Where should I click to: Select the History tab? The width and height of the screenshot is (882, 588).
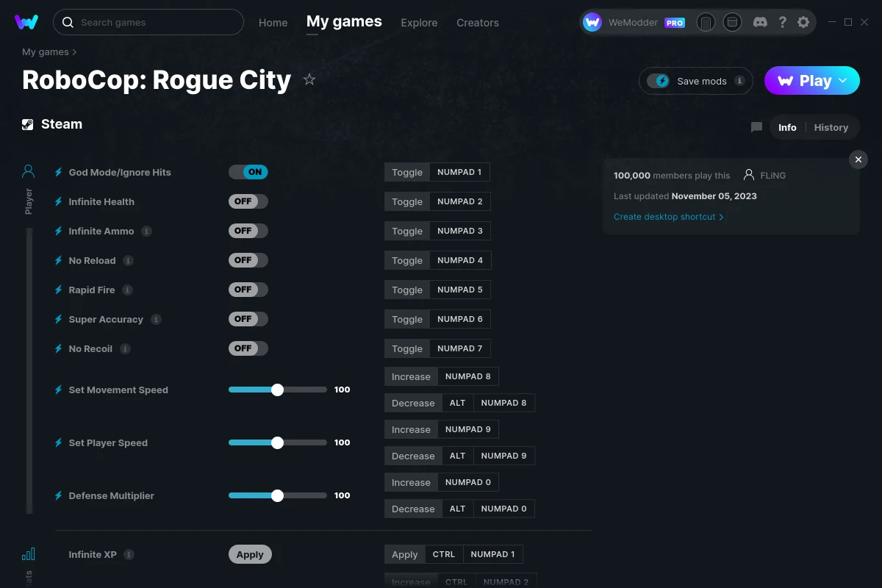tap(831, 127)
